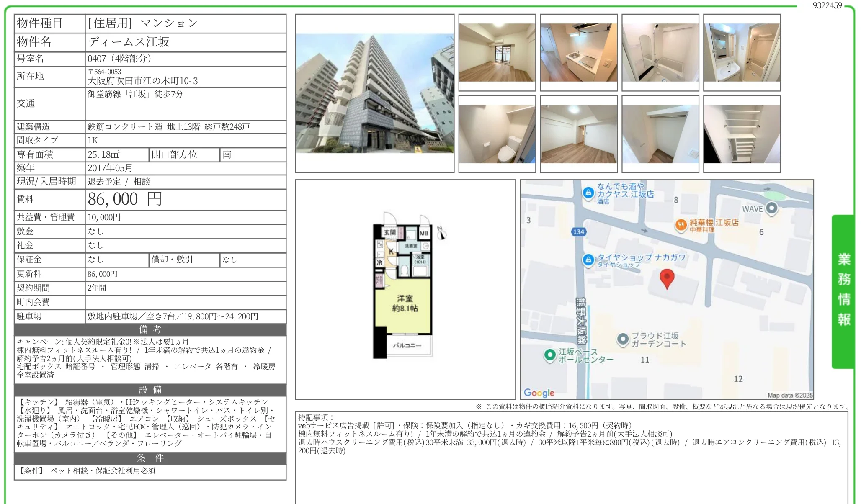Open the washbasin and mirror photo
861x504 pixels.
742,52
